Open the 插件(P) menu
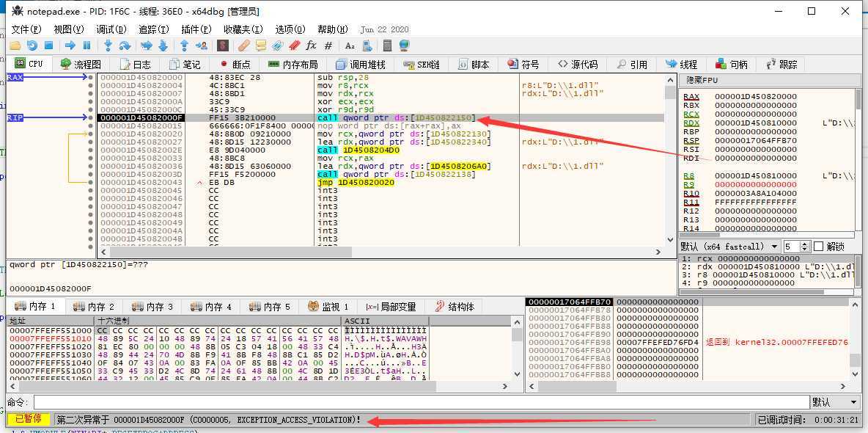868x433 pixels. click(x=196, y=29)
